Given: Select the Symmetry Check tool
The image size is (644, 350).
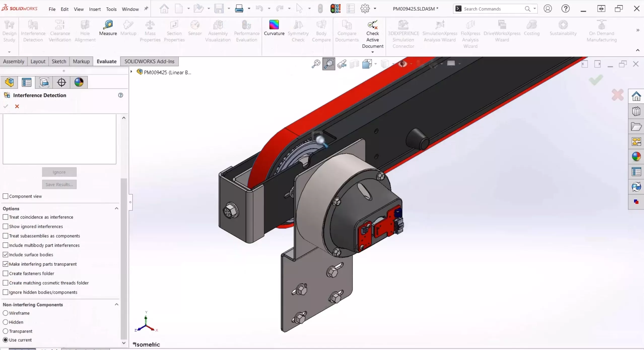Looking at the screenshot, I should coord(298,30).
